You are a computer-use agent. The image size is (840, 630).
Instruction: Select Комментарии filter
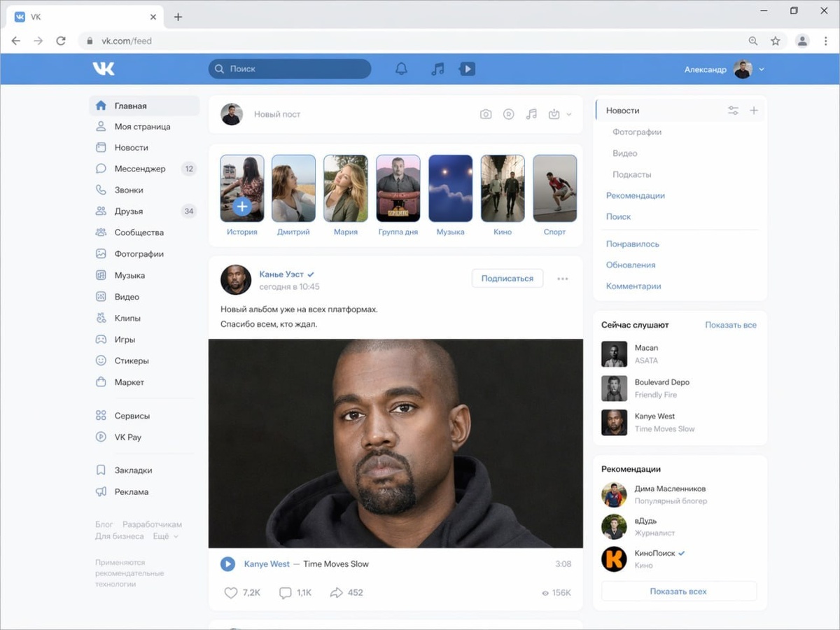pyautogui.click(x=633, y=286)
